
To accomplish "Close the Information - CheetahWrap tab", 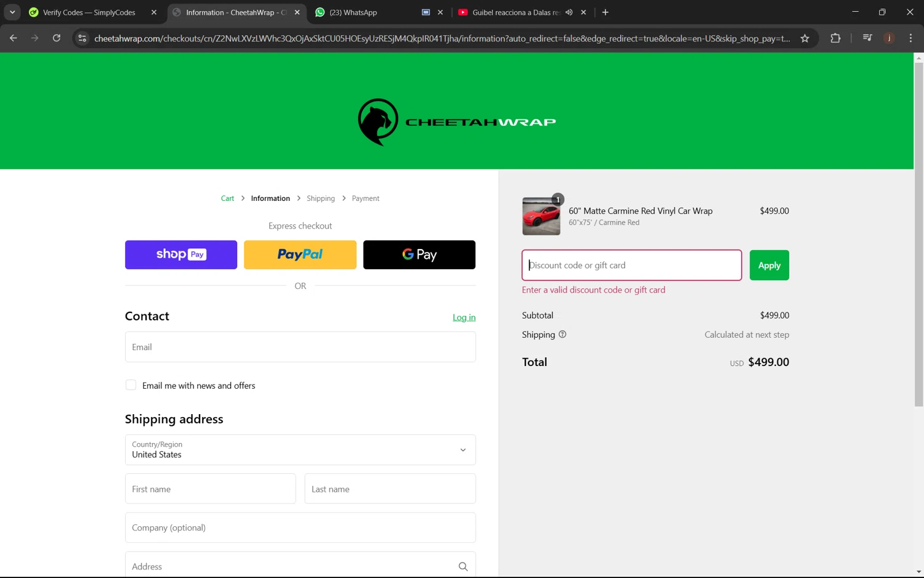I will coord(297,12).
